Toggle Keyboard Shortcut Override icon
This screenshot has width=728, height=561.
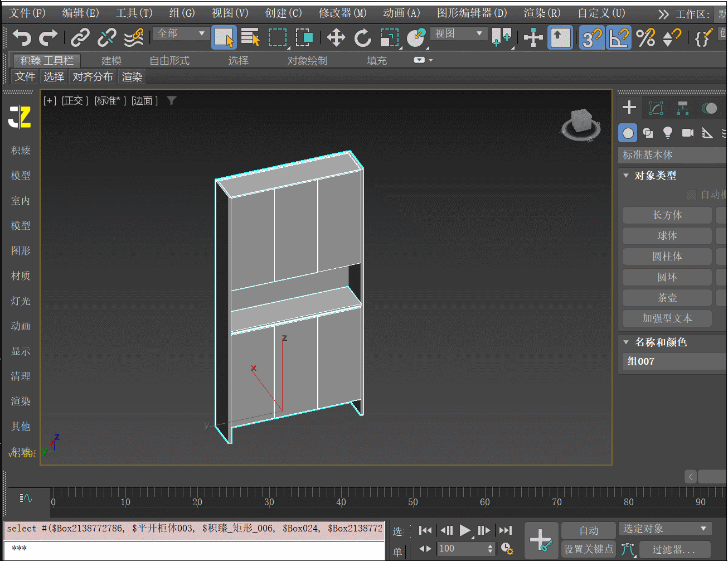click(560, 37)
